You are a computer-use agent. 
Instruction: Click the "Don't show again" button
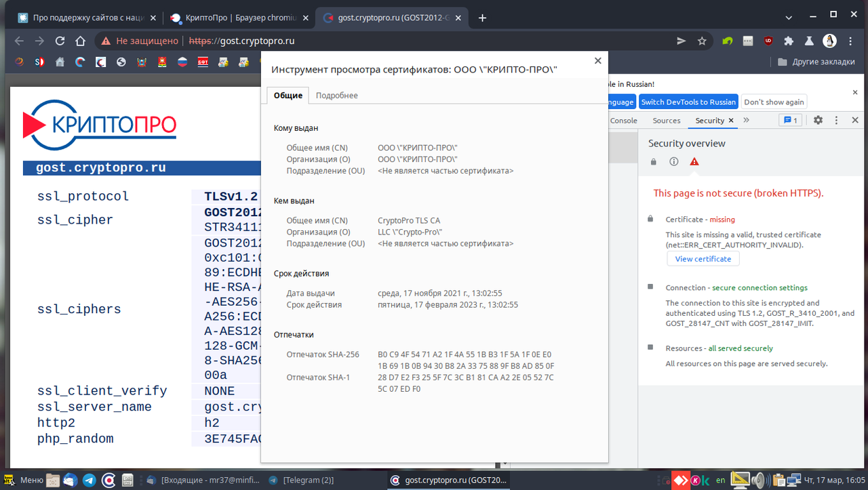coord(774,102)
